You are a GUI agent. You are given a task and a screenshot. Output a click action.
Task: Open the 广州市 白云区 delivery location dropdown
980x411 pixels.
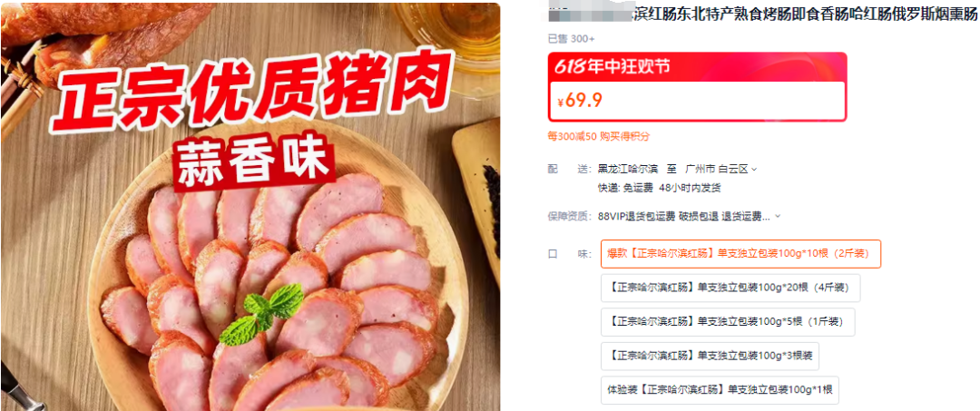click(x=720, y=169)
